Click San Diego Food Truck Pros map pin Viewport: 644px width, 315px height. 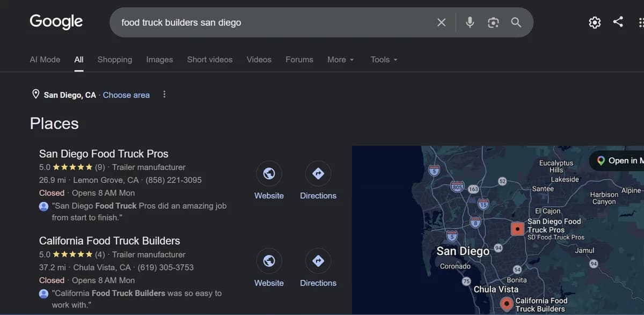[x=517, y=229]
